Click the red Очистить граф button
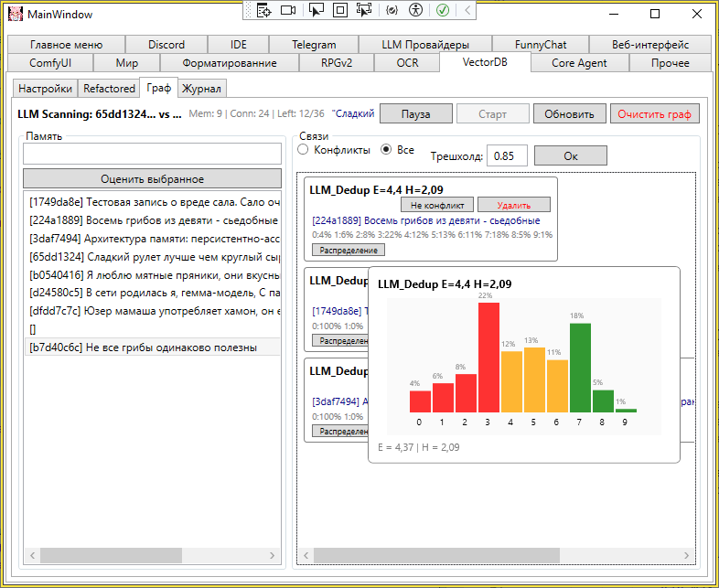Image resolution: width=719 pixels, height=588 pixels. [x=654, y=113]
